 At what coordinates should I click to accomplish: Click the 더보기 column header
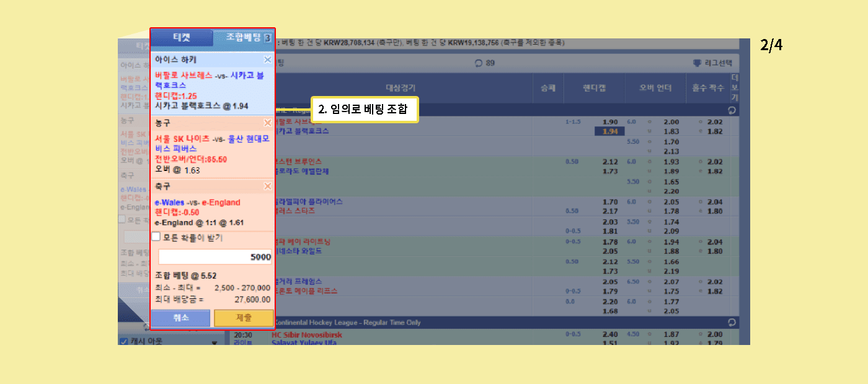pos(735,87)
